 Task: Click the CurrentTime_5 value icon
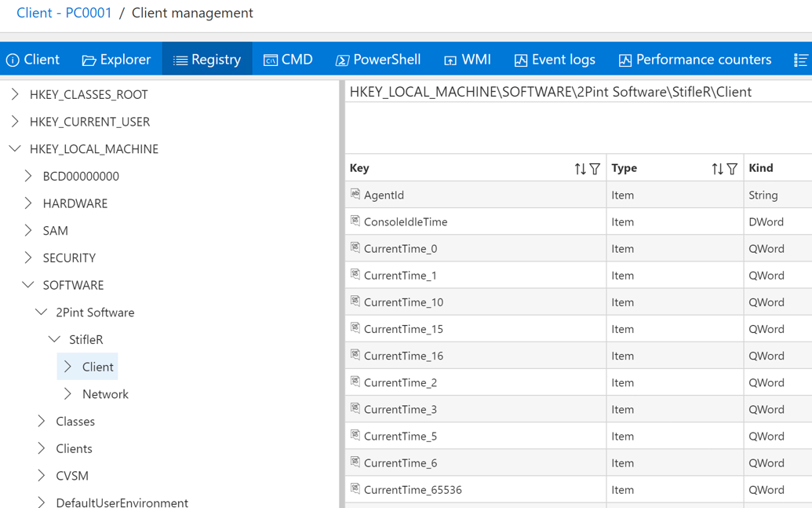[x=355, y=434]
